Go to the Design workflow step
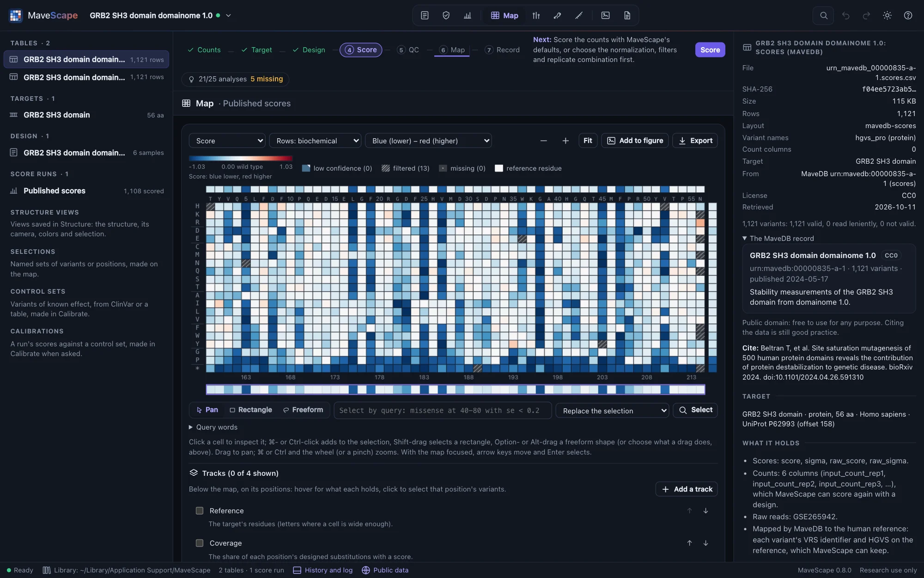This screenshot has height=578, width=924. [x=309, y=50]
